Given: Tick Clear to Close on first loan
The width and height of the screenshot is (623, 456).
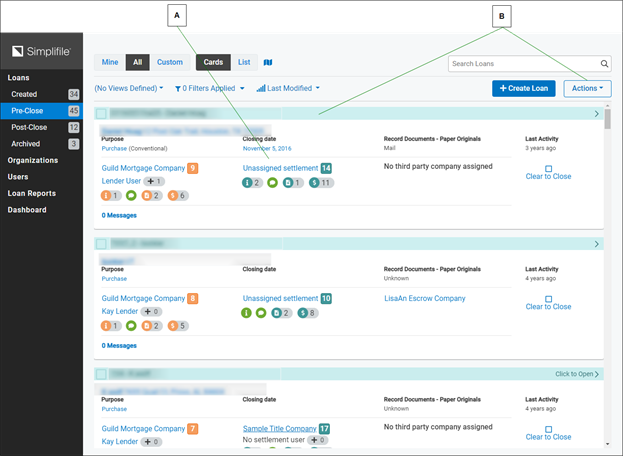Looking at the screenshot, I should coord(548,169).
